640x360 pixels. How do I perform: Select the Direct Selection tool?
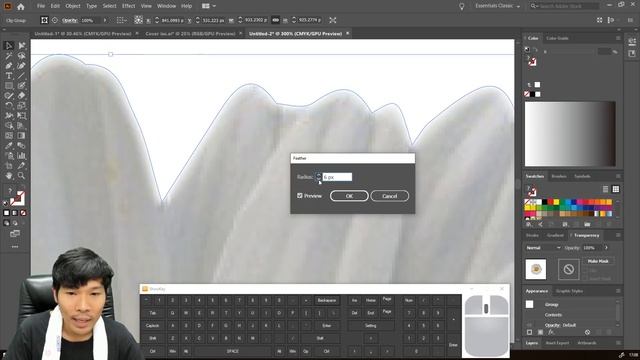tap(21, 46)
